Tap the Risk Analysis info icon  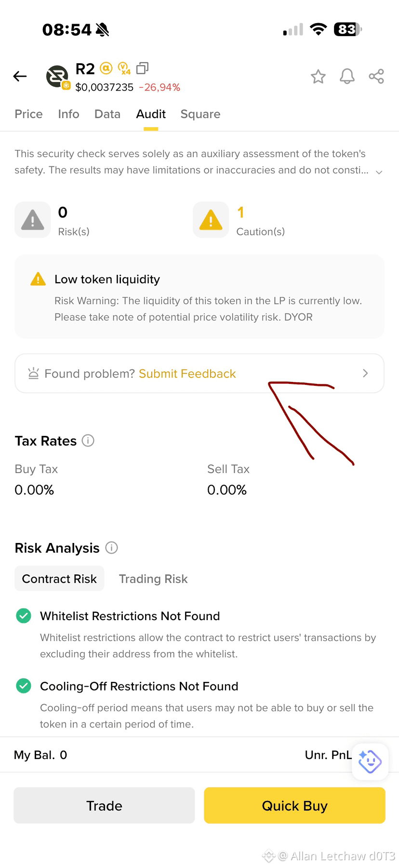pyautogui.click(x=111, y=548)
